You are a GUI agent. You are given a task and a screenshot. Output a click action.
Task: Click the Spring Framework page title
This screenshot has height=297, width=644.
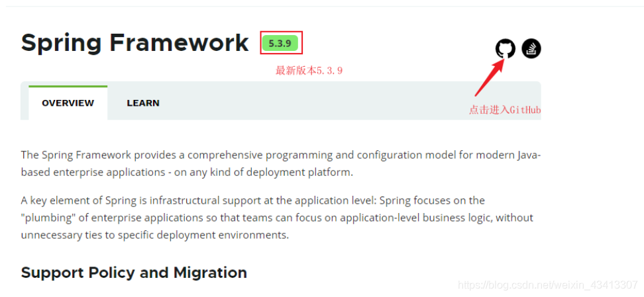tap(134, 42)
